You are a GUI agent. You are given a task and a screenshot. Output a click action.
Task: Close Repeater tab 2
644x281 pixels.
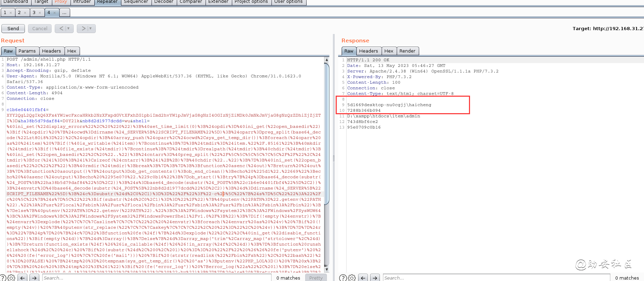pos(25,13)
